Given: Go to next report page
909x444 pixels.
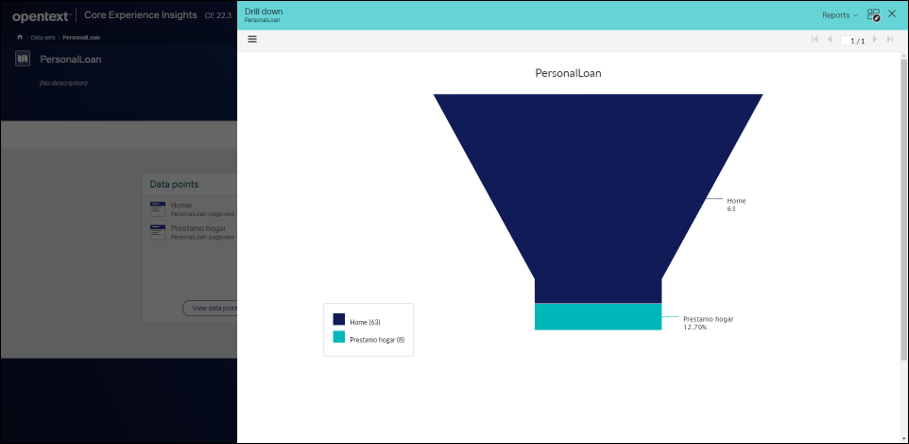Looking at the screenshot, I should click(x=875, y=39).
